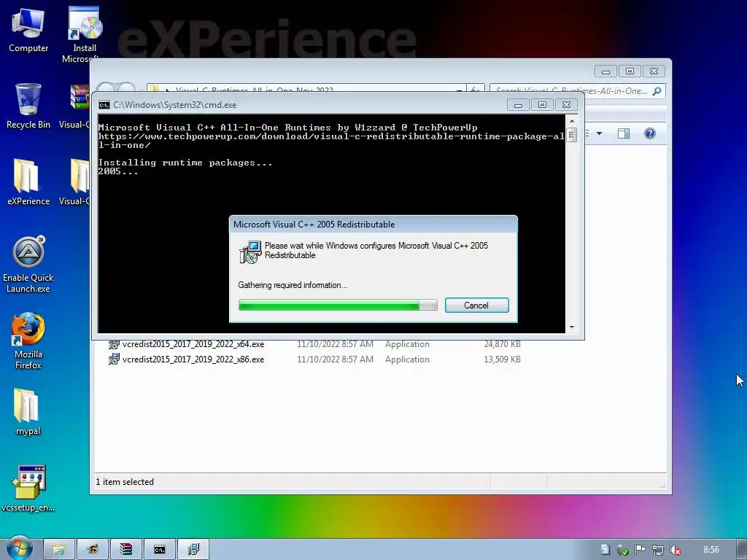747x560 pixels.
Task: Click the cmd window scroll up arrow
Action: click(x=572, y=121)
